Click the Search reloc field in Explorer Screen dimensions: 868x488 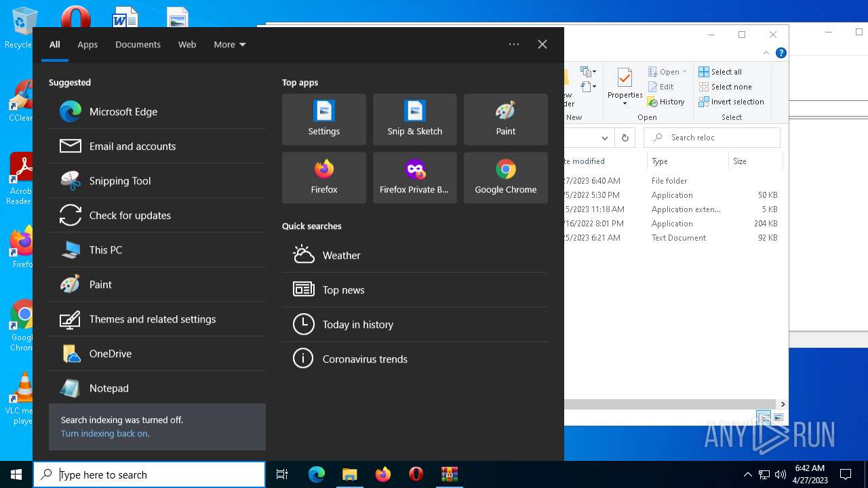(712, 138)
